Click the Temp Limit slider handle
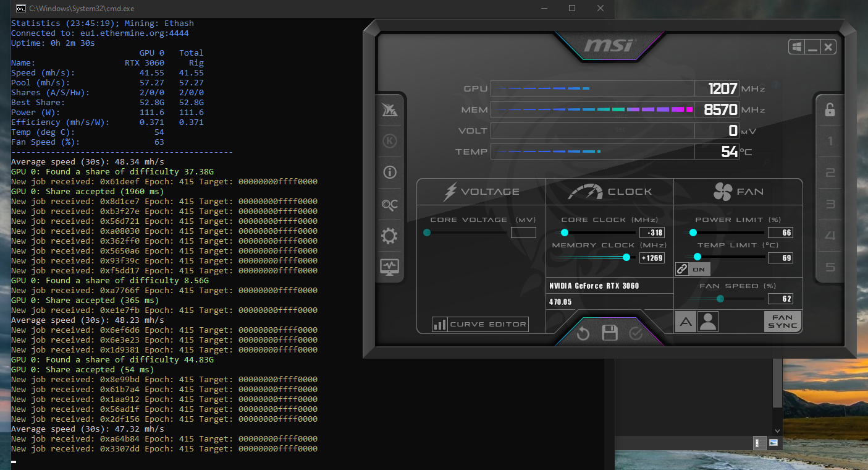Viewport: 868px width, 470px height. pos(697,257)
